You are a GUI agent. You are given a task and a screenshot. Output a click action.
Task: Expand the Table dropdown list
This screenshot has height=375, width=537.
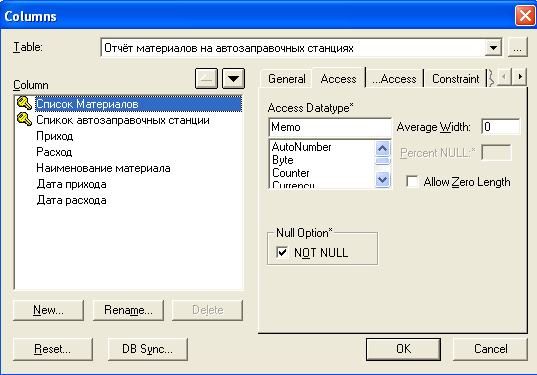pos(493,48)
